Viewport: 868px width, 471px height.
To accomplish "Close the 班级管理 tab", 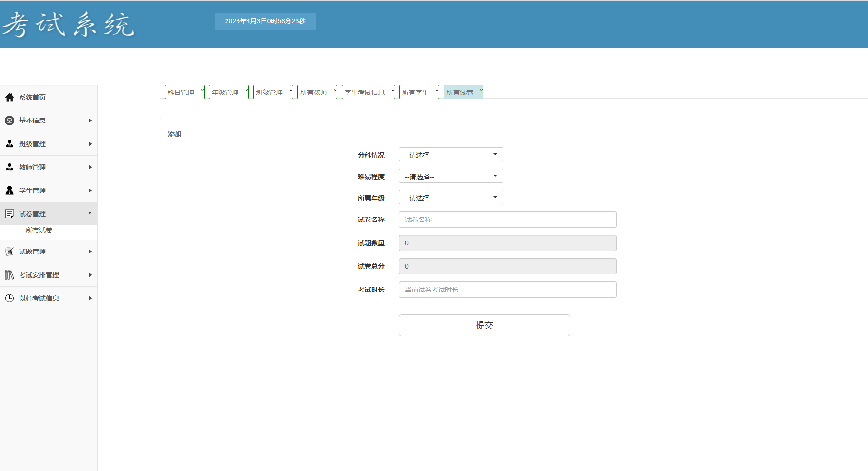I will [x=291, y=90].
